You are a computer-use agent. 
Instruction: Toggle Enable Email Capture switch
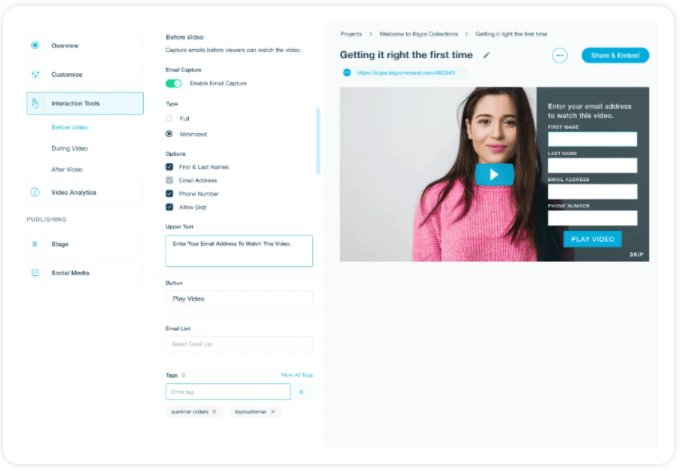(x=173, y=83)
